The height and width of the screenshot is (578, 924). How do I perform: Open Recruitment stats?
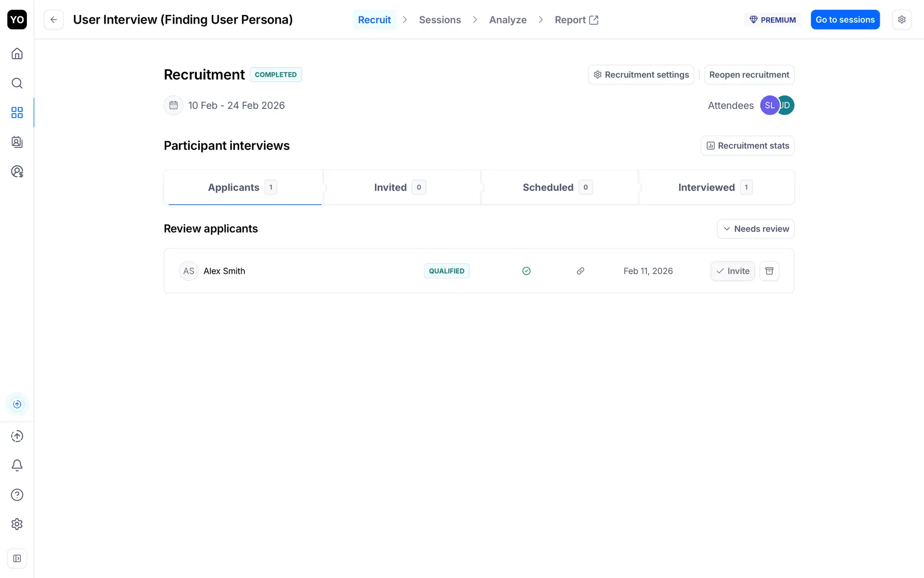tap(747, 146)
